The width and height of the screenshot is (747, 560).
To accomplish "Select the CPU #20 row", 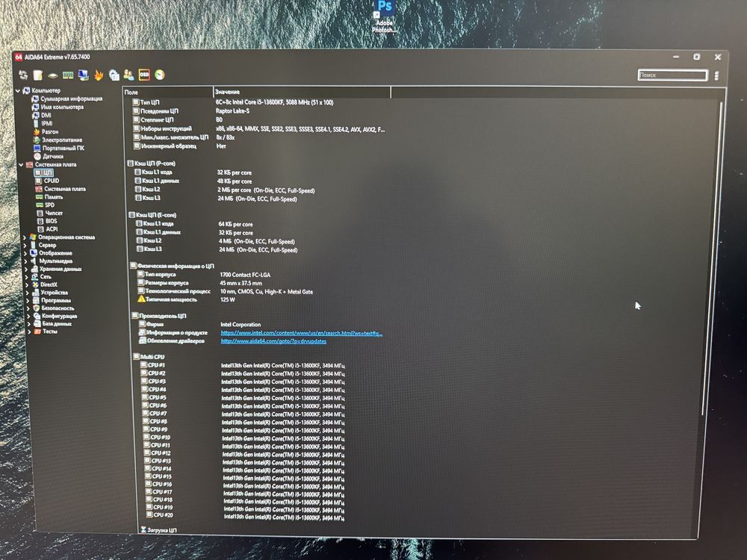I will point(245,515).
